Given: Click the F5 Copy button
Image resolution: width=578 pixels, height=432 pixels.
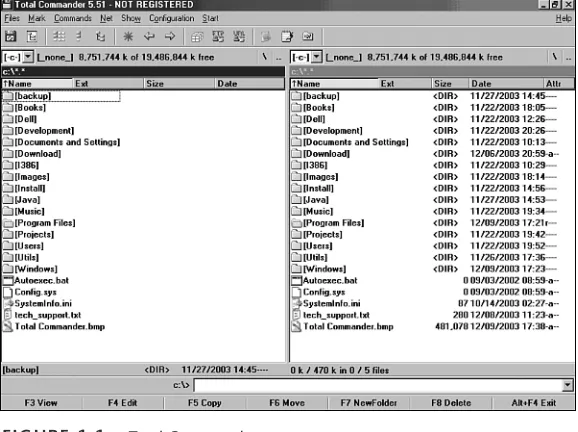Looking at the screenshot, I should pyautogui.click(x=205, y=403).
